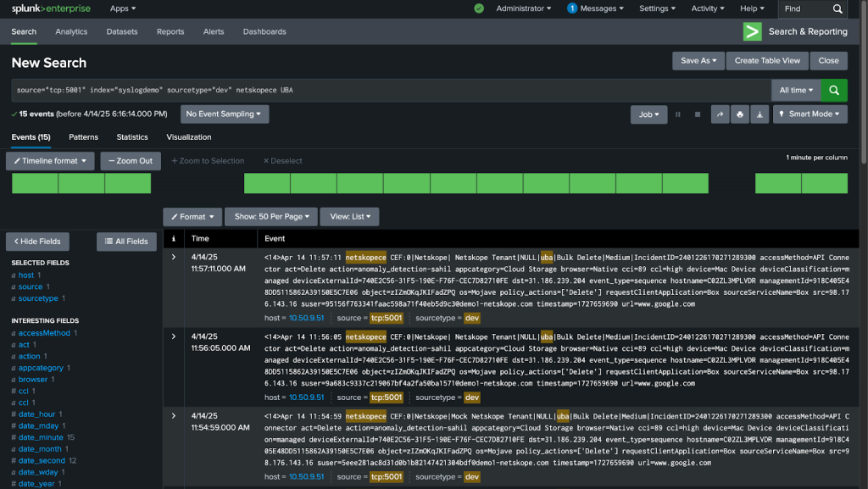
Task: Click the Zoom Out button
Action: [131, 161]
